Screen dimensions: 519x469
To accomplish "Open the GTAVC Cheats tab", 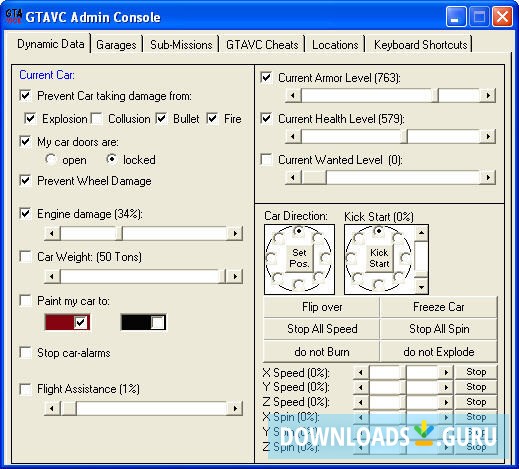I will [262, 45].
